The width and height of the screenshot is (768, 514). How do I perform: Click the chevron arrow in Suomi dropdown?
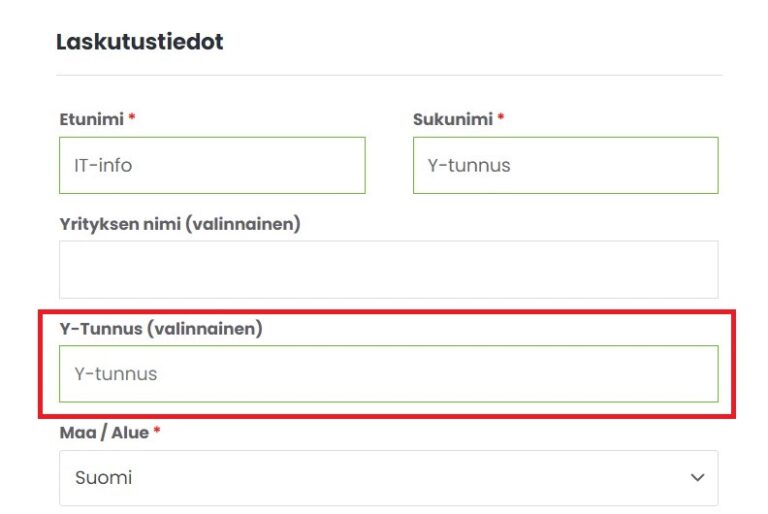tap(698, 478)
